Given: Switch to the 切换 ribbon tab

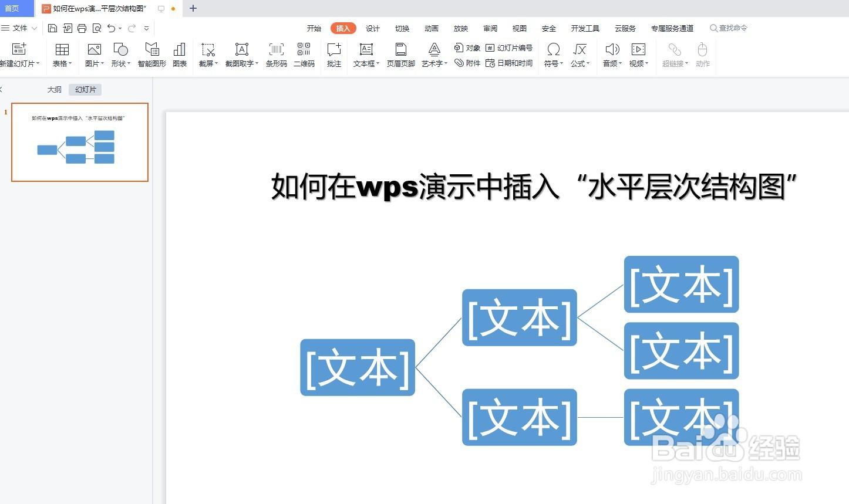Looking at the screenshot, I should tap(402, 28).
